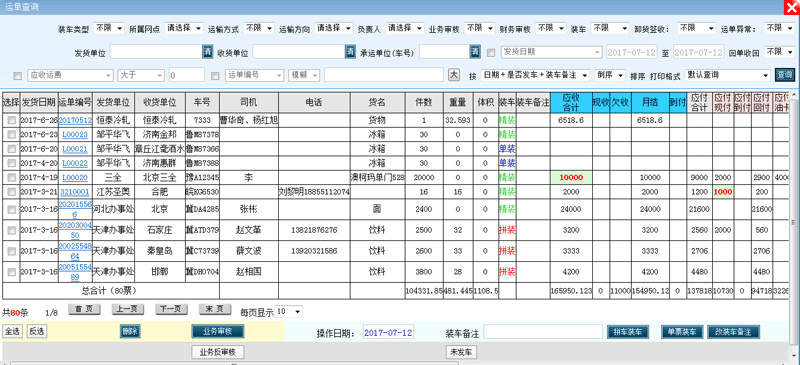800x365 pixels.
Task: Click the 发货单位 text input field
Action: [x=157, y=52]
